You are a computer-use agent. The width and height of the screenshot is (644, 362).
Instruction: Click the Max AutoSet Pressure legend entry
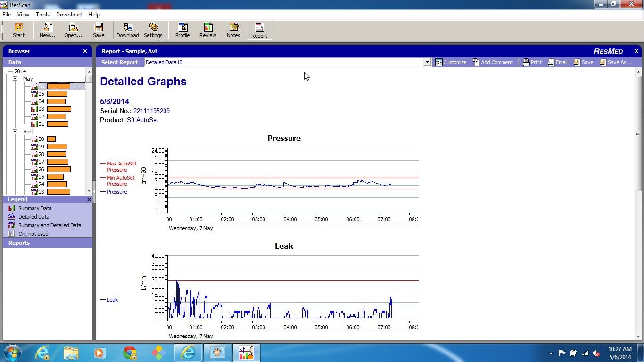[x=118, y=167]
